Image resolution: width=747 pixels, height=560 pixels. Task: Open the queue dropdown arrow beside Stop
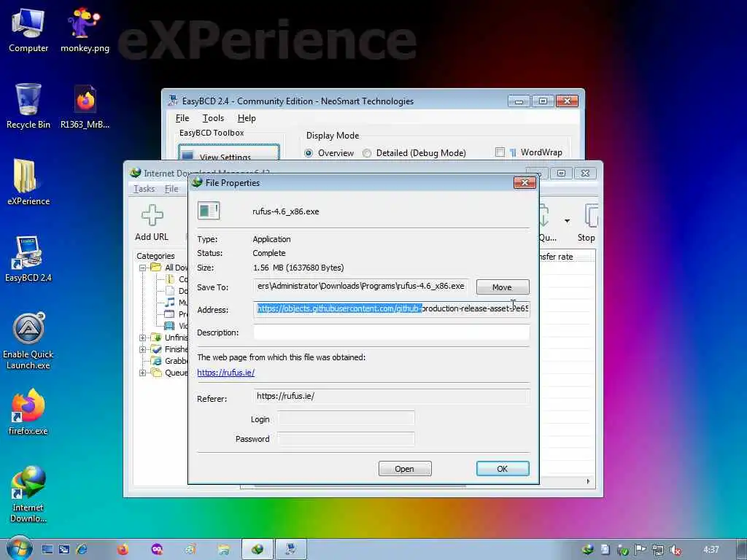(x=567, y=220)
